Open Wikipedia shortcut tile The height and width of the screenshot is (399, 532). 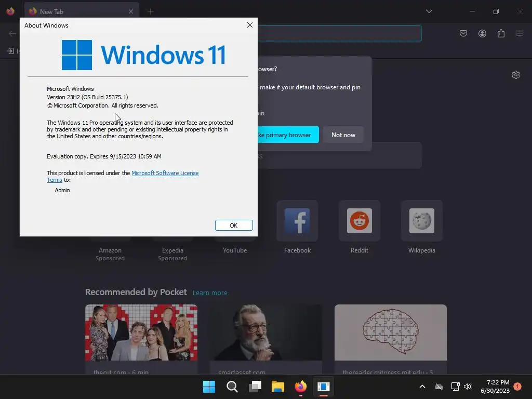click(x=422, y=221)
